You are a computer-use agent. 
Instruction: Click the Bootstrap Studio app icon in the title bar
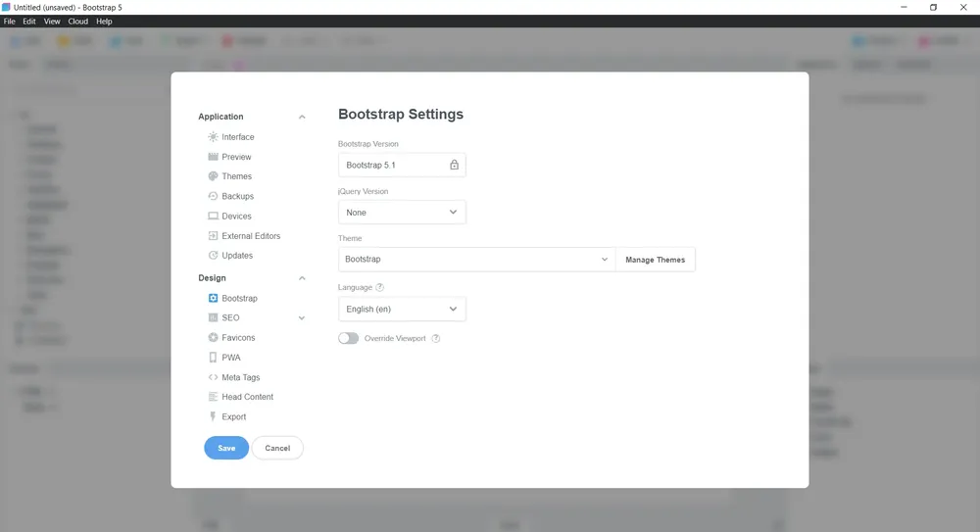6,8
